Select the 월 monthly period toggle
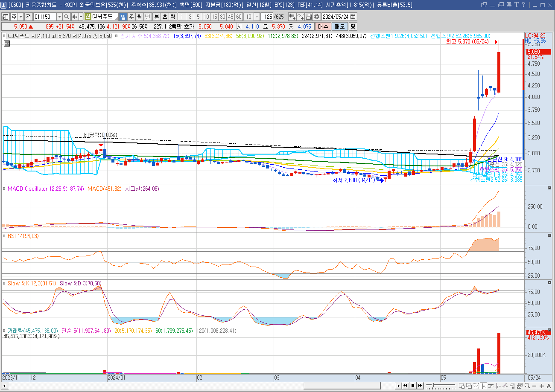Image resolution: width=555 pixels, height=392 pixels. coord(139,17)
